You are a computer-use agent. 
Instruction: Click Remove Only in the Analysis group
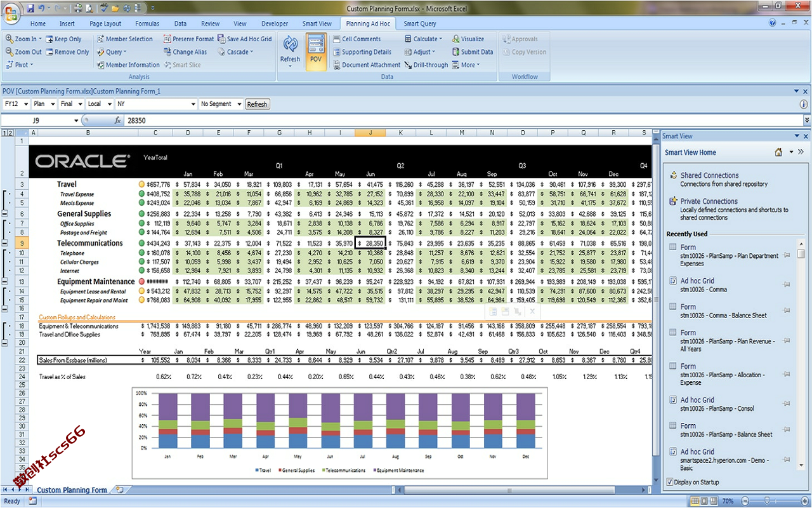coord(67,52)
